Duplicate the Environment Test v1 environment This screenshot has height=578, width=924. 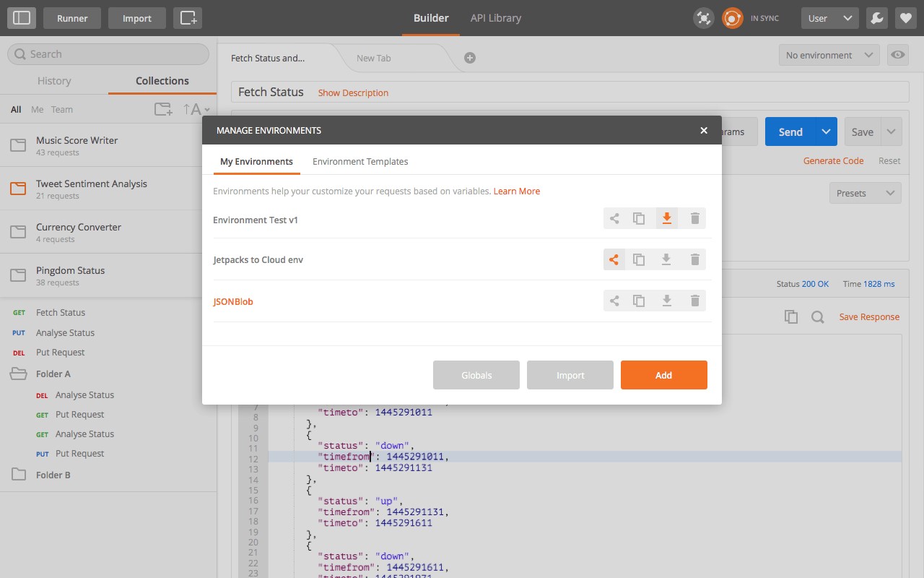pyautogui.click(x=639, y=218)
